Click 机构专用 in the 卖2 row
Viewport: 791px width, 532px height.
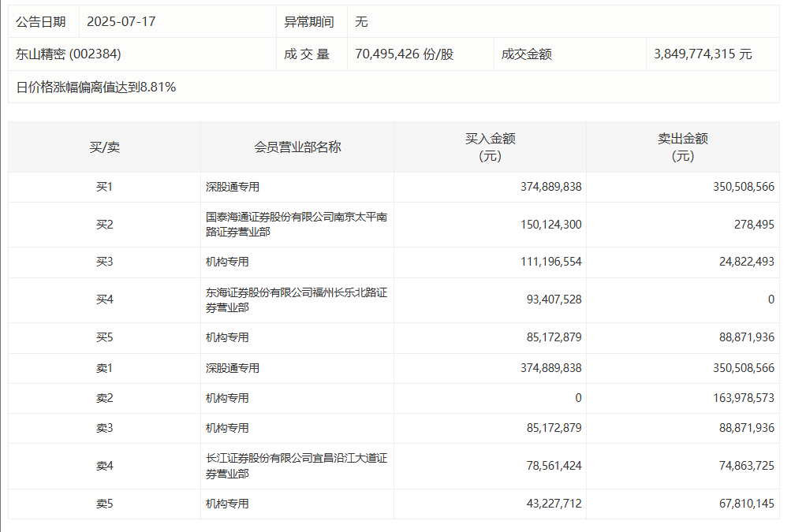(x=227, y=398)
